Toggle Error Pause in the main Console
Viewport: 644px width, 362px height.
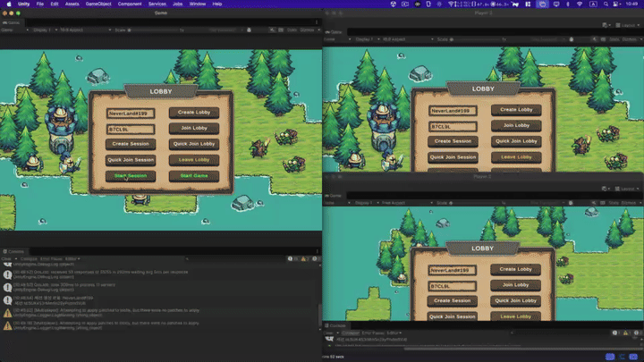[51, 259]
